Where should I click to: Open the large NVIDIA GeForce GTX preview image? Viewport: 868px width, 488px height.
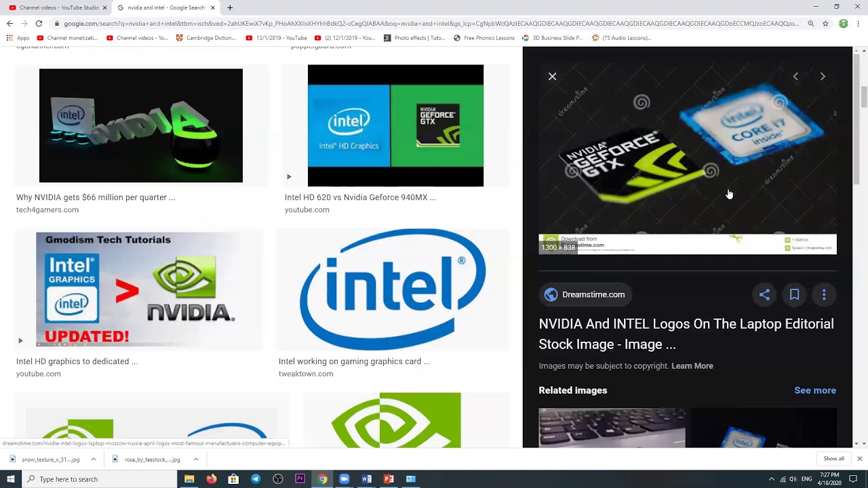[688, 159]
